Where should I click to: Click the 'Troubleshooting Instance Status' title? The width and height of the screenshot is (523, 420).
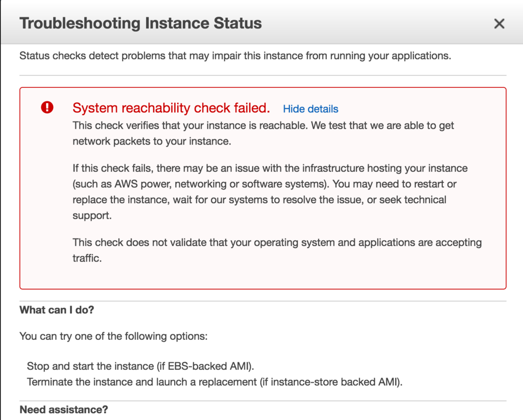point(140,24)
